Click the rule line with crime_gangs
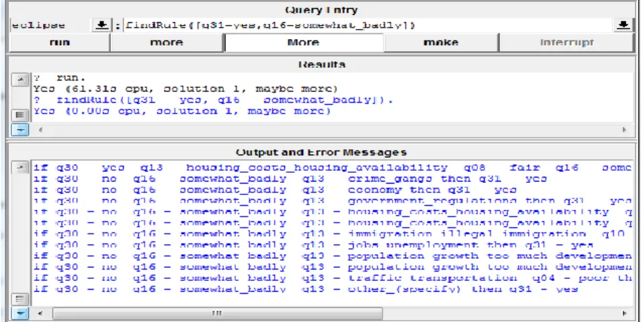The width and height of the screenshot is (644, 322). click(290, 179)
